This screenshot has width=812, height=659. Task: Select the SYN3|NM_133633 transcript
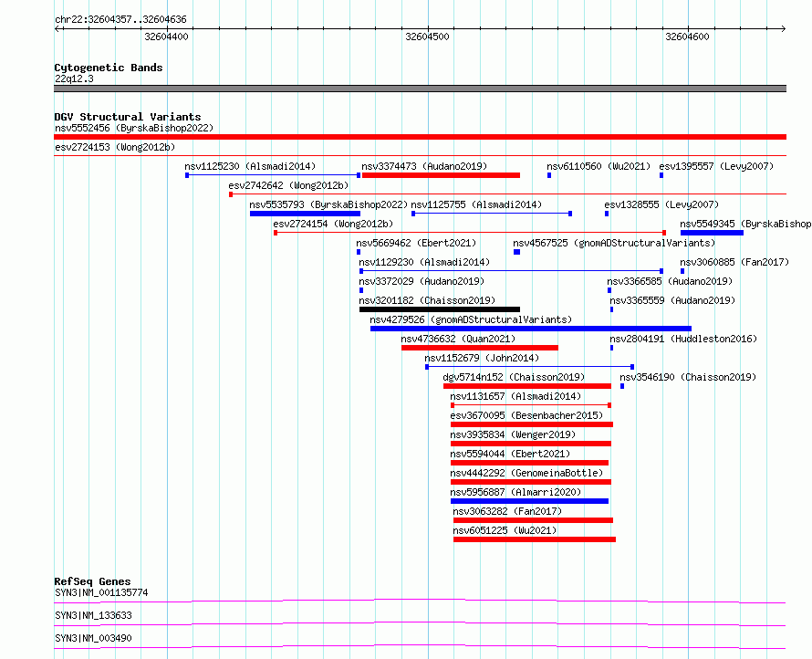[420, 623]
